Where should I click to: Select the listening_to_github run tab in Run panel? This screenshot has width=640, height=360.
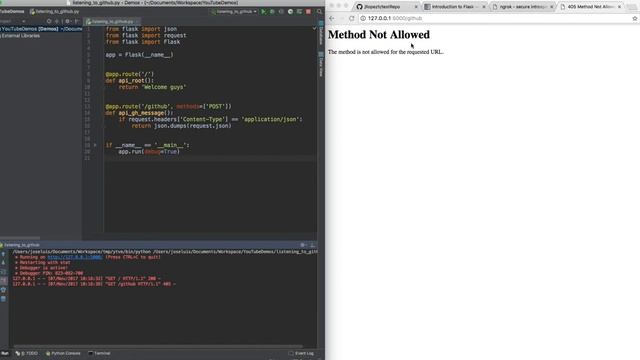point(20,245)
